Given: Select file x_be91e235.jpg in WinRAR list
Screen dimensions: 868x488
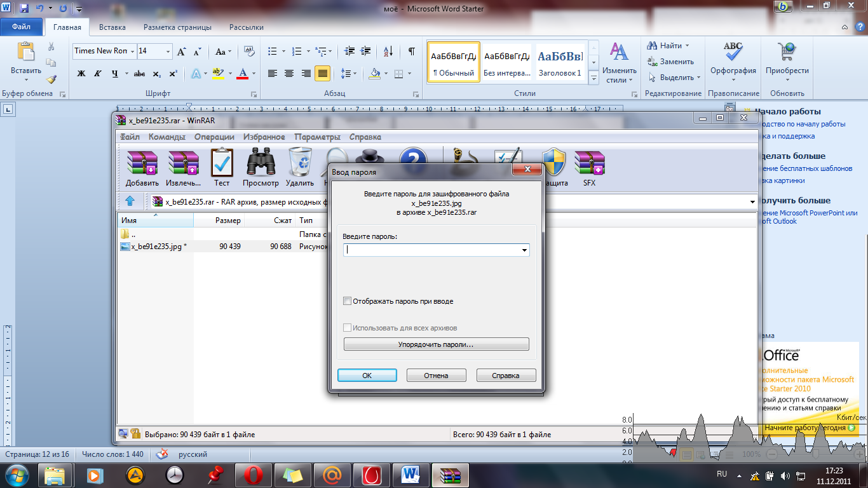Looking at the screenshot, I should (153, 246).
